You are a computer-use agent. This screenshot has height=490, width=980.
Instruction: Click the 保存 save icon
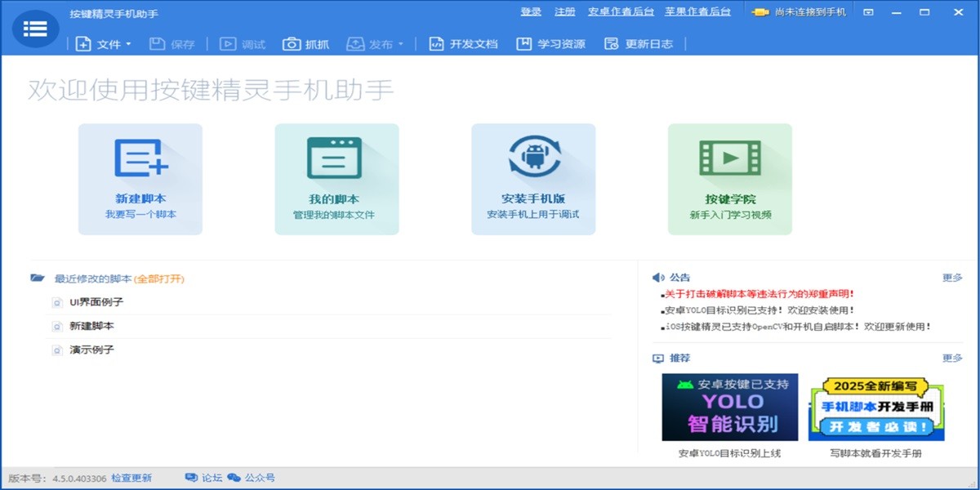pos(171,45)
